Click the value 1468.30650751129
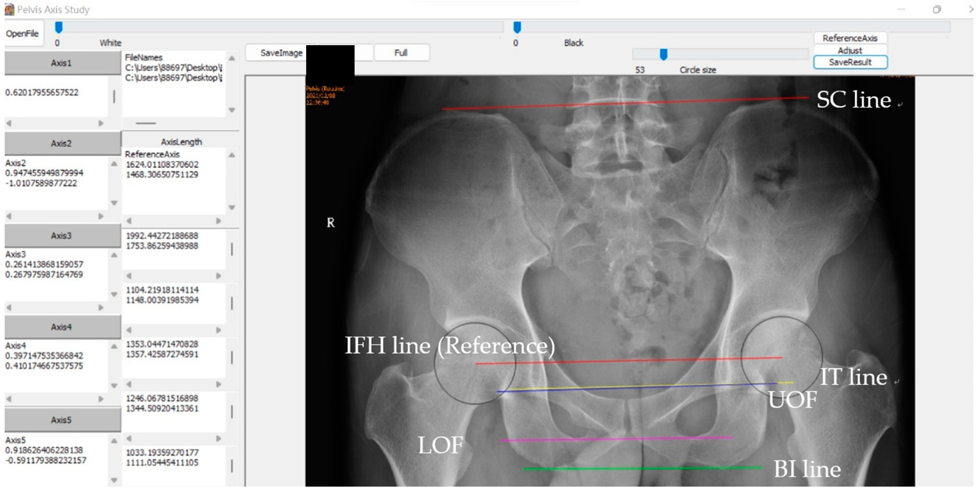 click(162, 174)
